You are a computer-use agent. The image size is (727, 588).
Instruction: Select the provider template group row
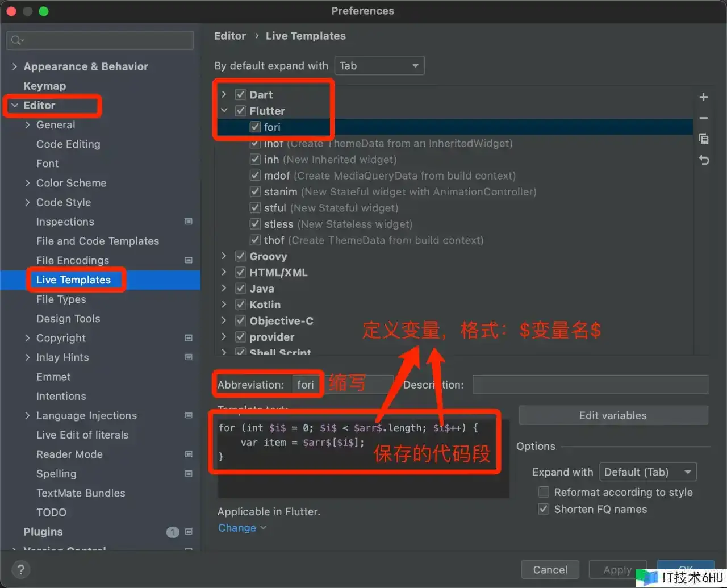[272, 337]
